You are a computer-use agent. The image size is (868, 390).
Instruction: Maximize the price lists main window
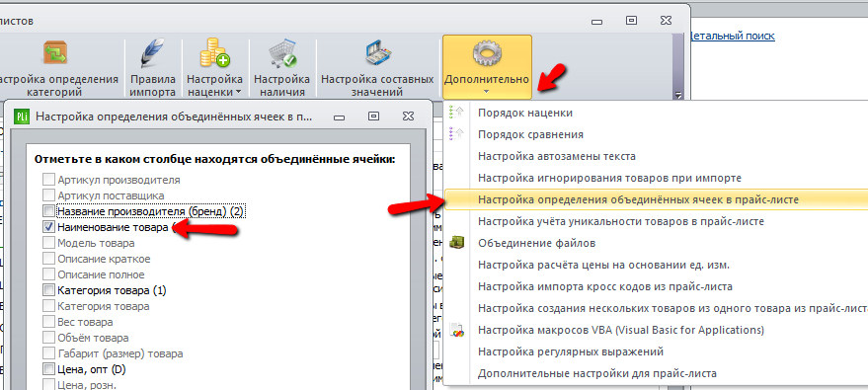(631, 21)
